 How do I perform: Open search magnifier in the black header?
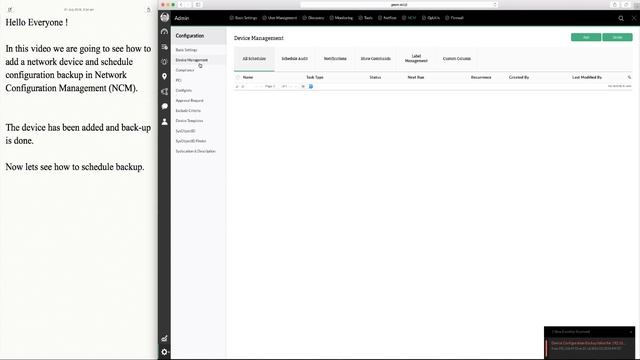click(621, 18)
